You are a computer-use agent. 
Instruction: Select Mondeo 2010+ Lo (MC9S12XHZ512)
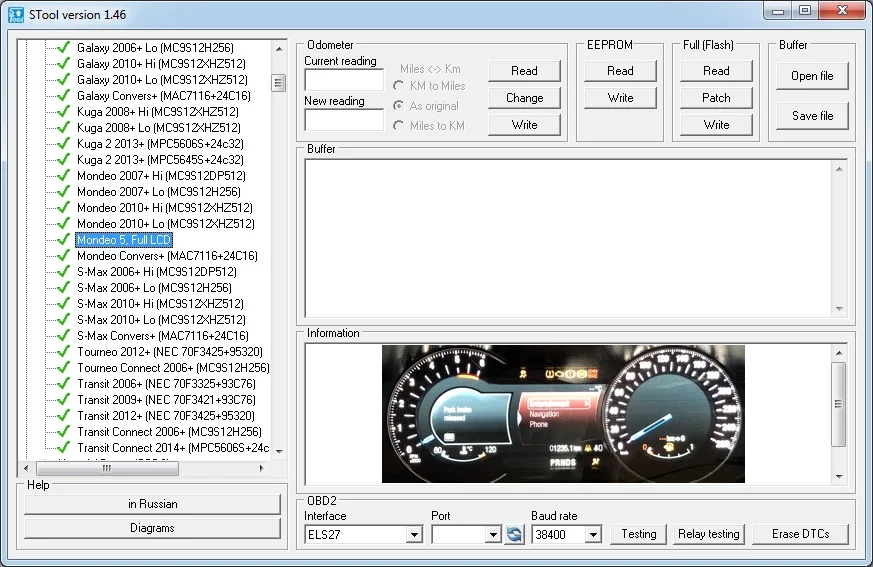[x=166, y=224]
